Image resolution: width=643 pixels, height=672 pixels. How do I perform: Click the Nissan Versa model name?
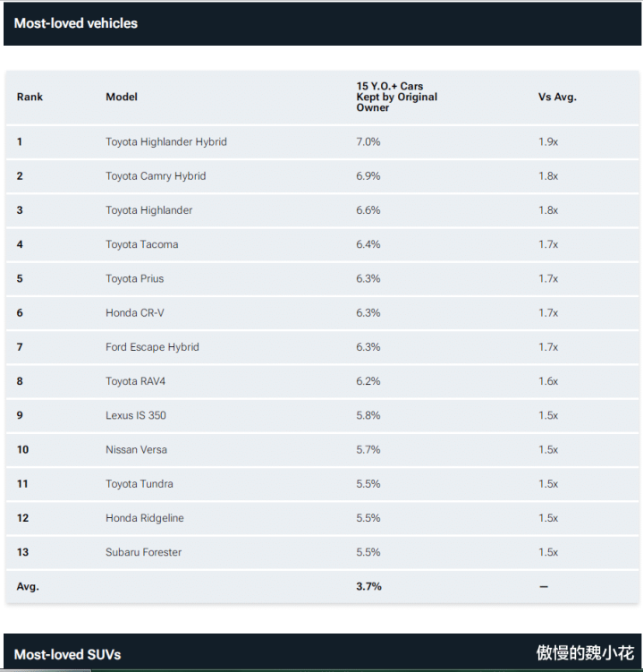136,449
